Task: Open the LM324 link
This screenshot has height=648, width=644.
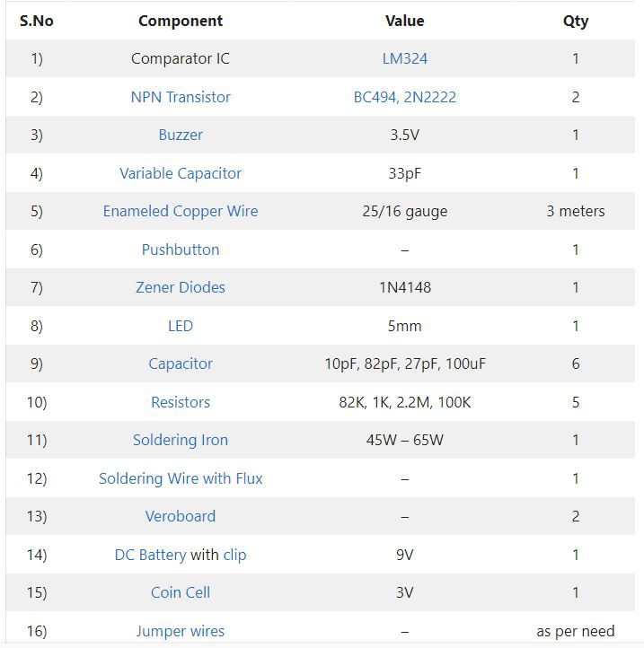Action: pyautogui.click(x=404, y=58)
